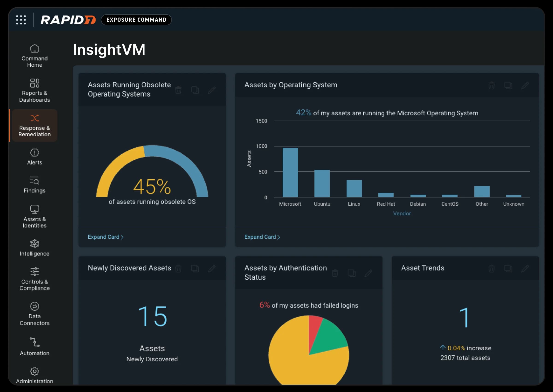Edit the Authentication Status card
553x392 pixels.
click(368, 273)
